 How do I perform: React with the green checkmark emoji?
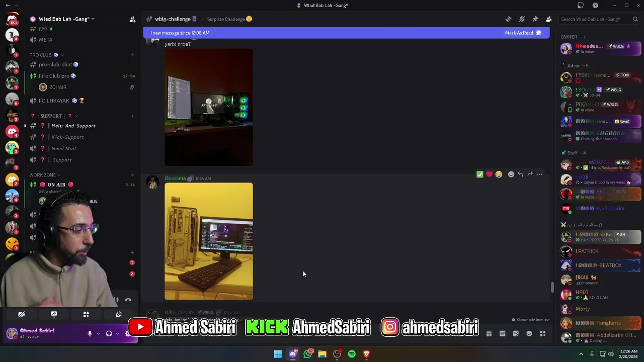tap(480, 174)
